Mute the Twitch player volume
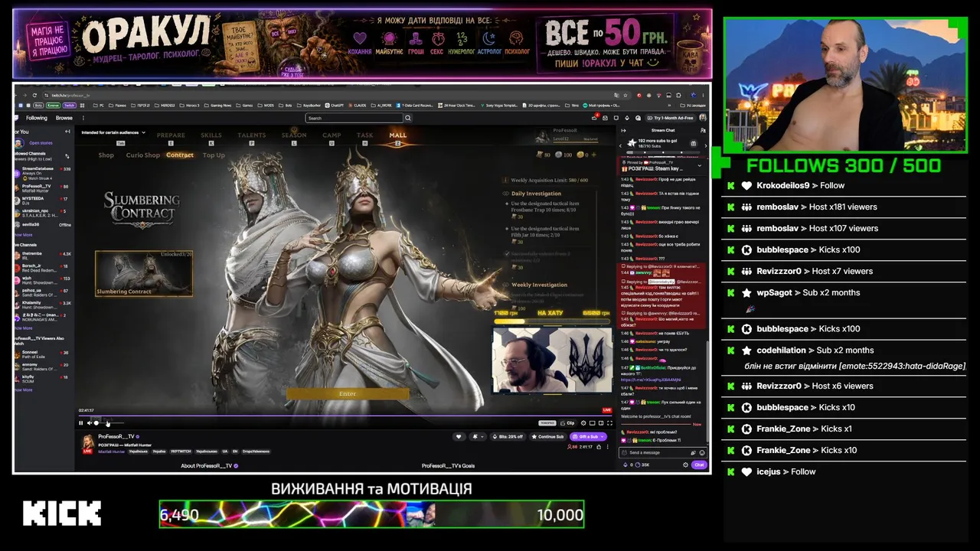The image size is (980, 551). [89, 423]
